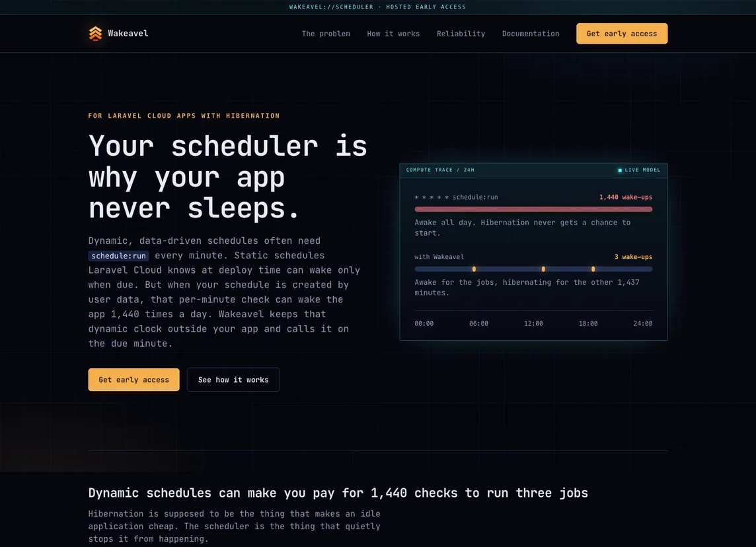Click the Dynamic schedules section heading

point(338,493)
